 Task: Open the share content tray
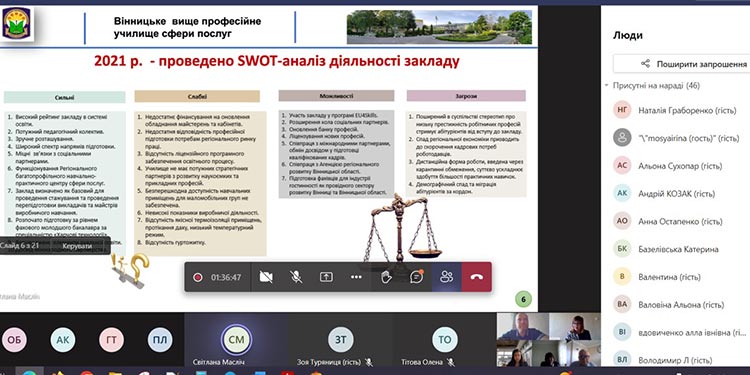point(326,277)
